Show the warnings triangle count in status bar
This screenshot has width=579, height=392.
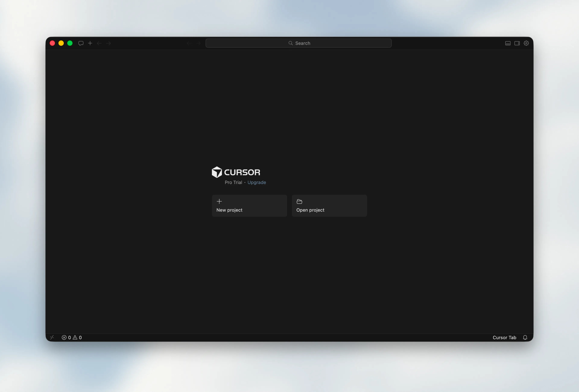pos(77,337)
